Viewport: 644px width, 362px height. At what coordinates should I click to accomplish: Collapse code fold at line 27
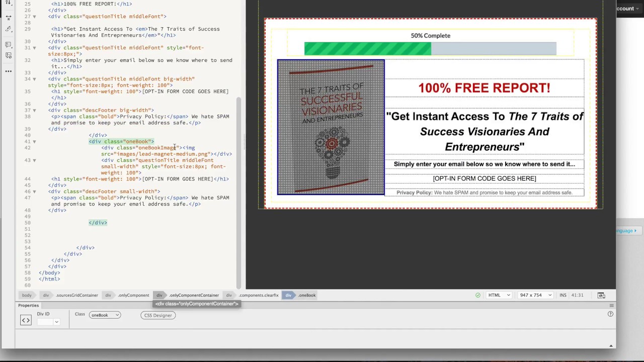(x=34, y=17)
